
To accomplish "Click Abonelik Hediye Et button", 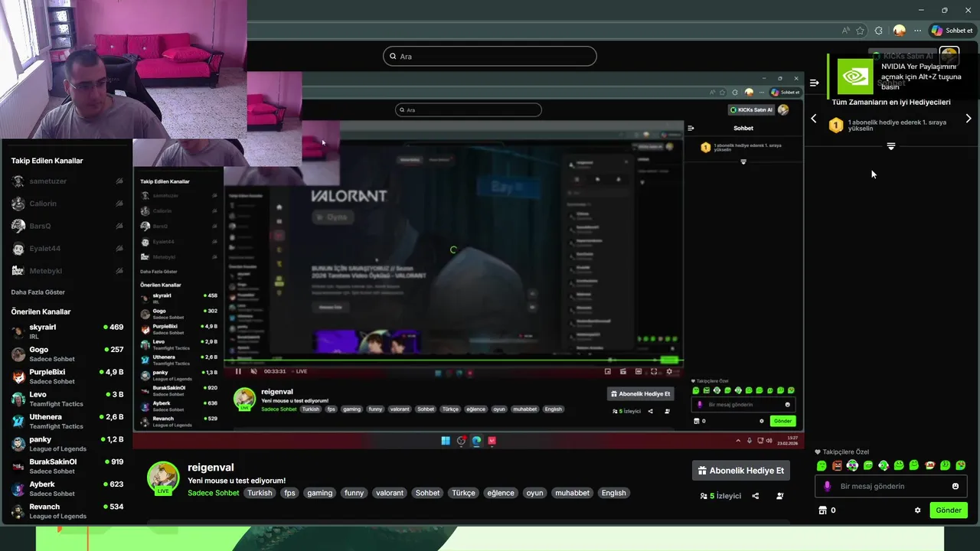I will [x=741, y=471].
